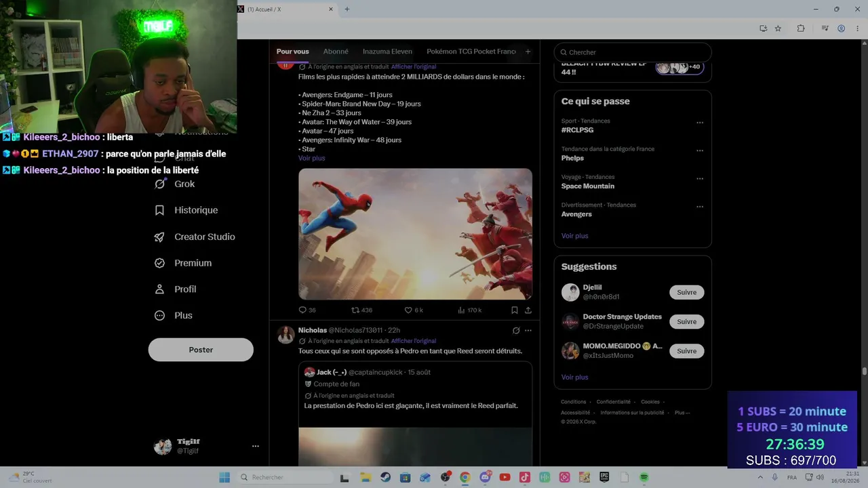868x488 pixels.
Task: Open Grok from the X sidebar
Action: click(x=175, y=184)
